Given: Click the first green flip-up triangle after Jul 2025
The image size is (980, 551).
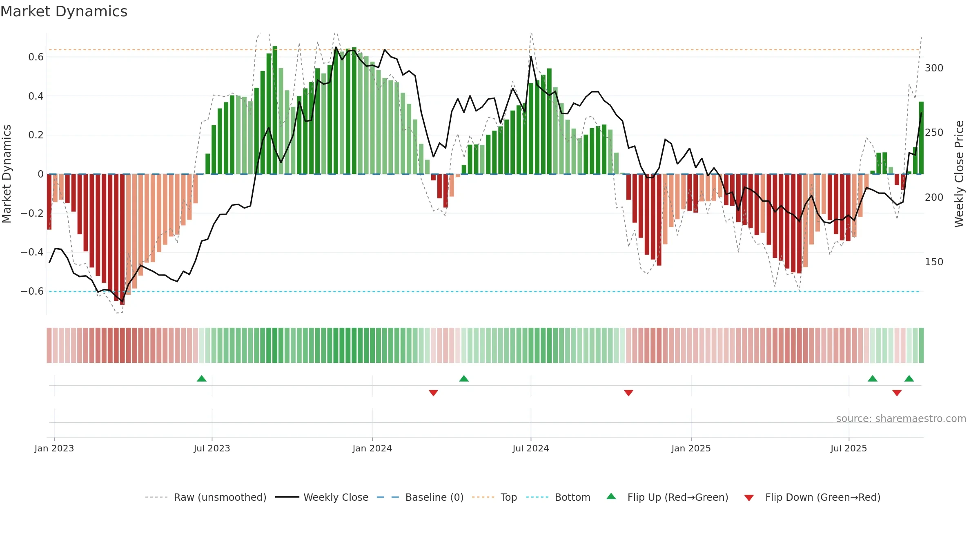Looking at the screenshot, I should tap(873, 378).
